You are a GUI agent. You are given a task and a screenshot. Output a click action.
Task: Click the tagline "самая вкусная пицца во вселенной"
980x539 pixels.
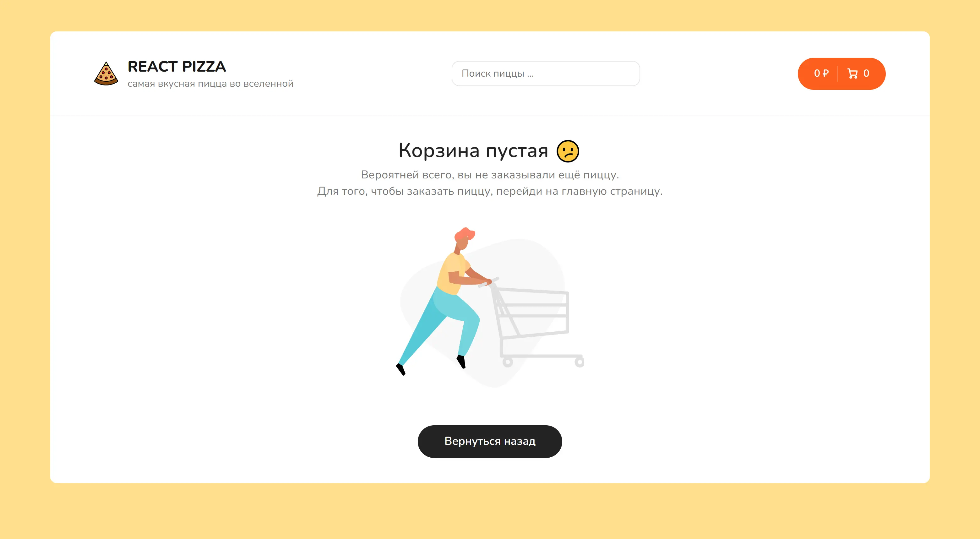(210, 84)
